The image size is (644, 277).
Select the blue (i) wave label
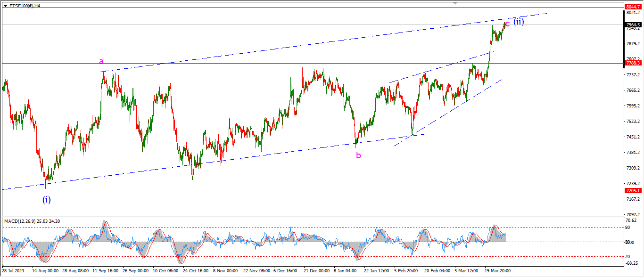point(46,199)
